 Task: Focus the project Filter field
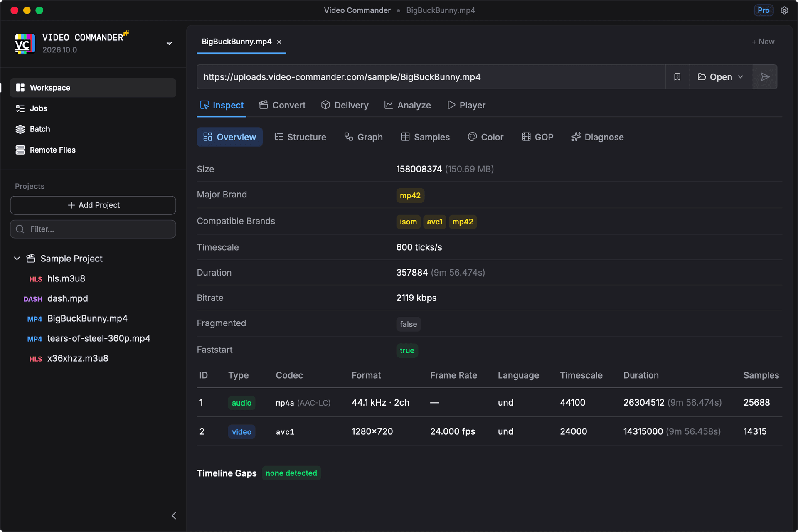93,229
